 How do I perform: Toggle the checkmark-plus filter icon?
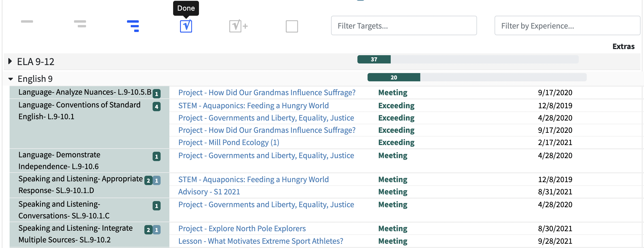[x=238, y=26]
